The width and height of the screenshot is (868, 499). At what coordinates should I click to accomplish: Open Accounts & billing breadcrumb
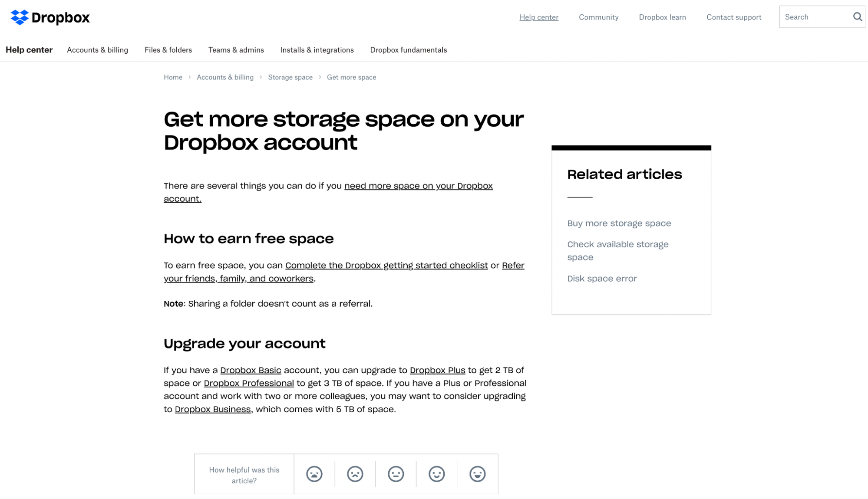click(x=225, y=77)
